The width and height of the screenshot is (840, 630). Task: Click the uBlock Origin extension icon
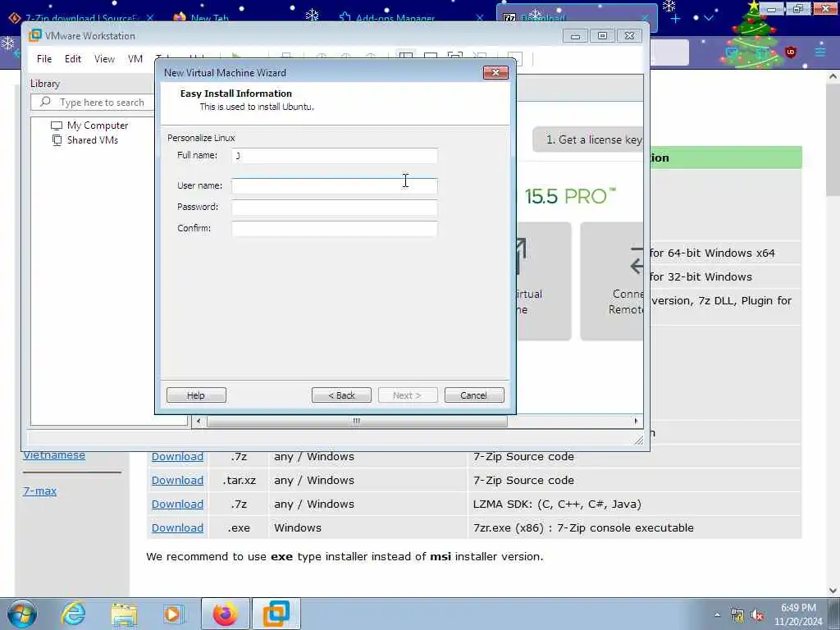(x=791, y=52)
